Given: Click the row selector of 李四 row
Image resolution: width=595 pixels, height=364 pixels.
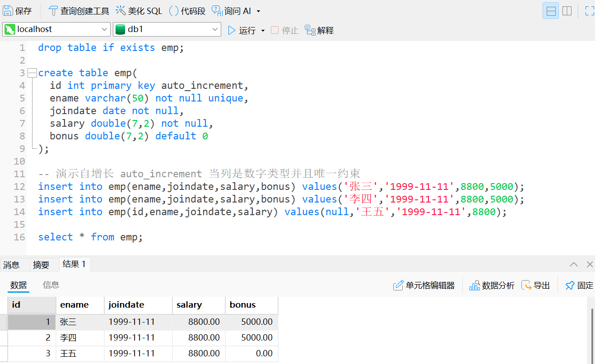Looking at the screenshot, I should pos(4,338).
